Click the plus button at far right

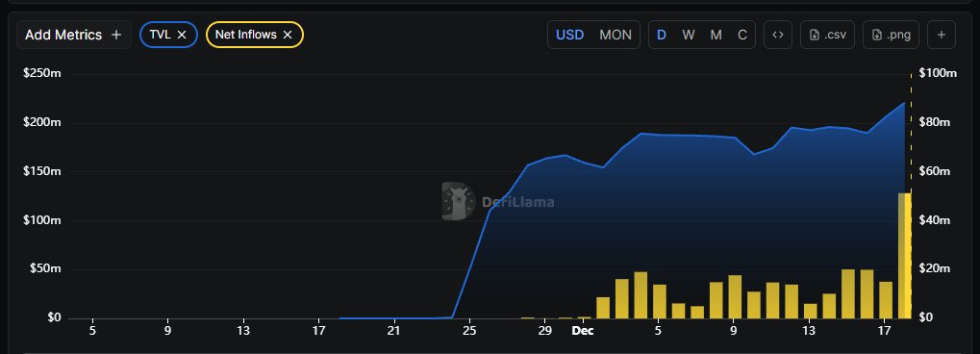(942, 35)
